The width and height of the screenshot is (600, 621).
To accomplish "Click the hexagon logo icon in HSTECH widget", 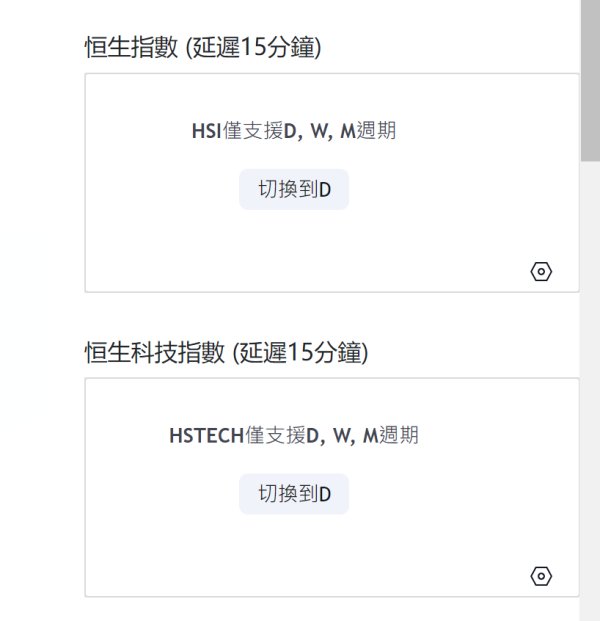I will pyautogui.click(x=541, y=576).
